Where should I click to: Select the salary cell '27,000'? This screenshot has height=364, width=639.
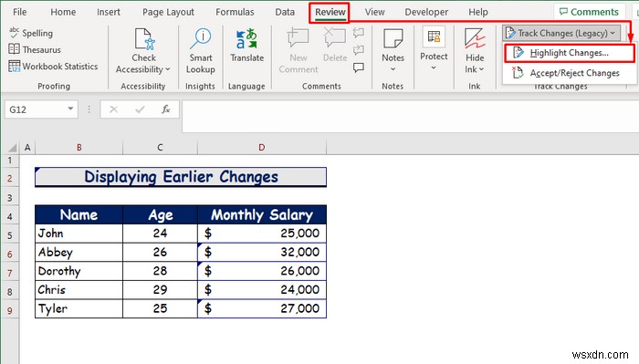(262, 308)
